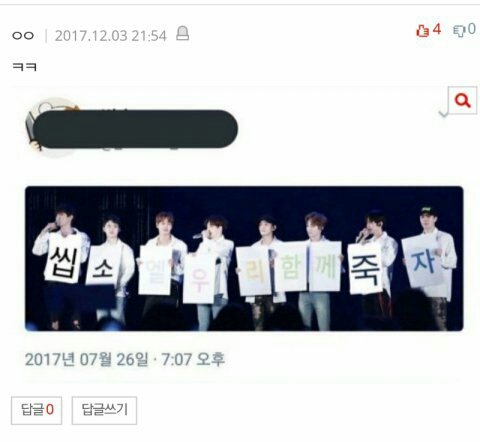Screen dimensions: 480x442
Task: Click the thumbs-up like icon
Action: tap(422, 31)
